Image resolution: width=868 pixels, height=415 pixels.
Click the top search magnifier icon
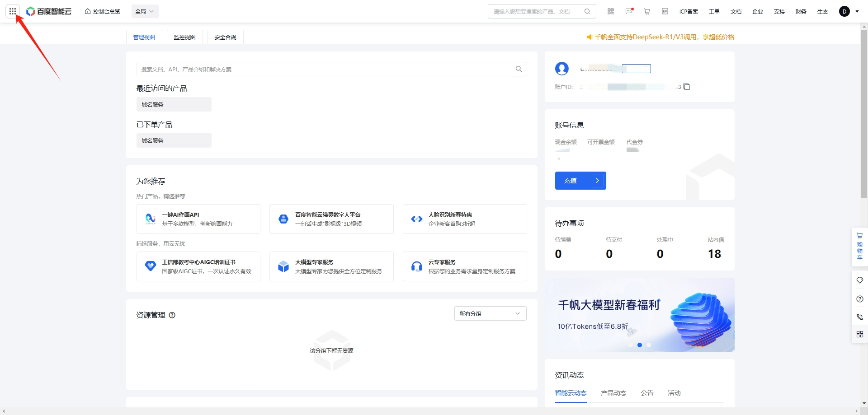587,11
